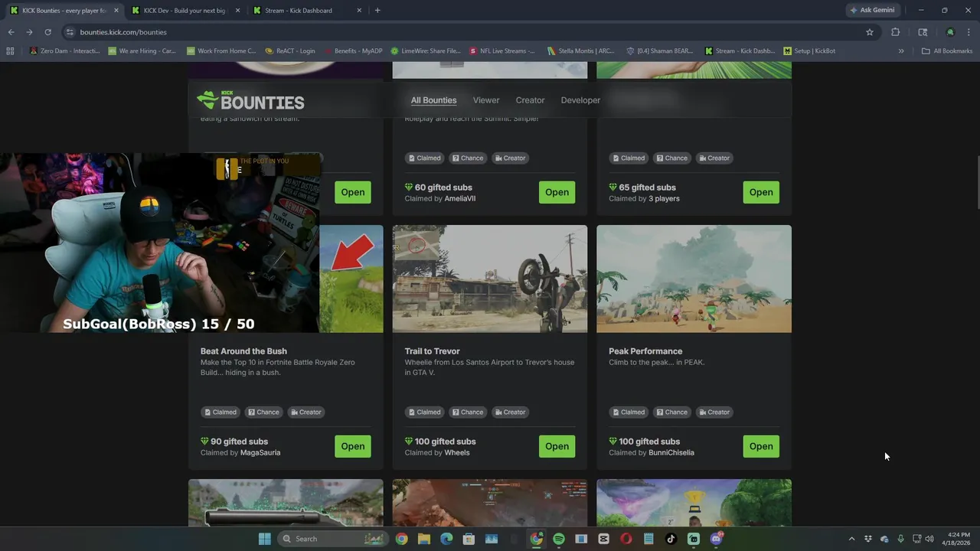The height and width of the screenshot is (551, 980).
Task: Click Creator tag on Trail to Trevor
Action: (x=510, y=412)
